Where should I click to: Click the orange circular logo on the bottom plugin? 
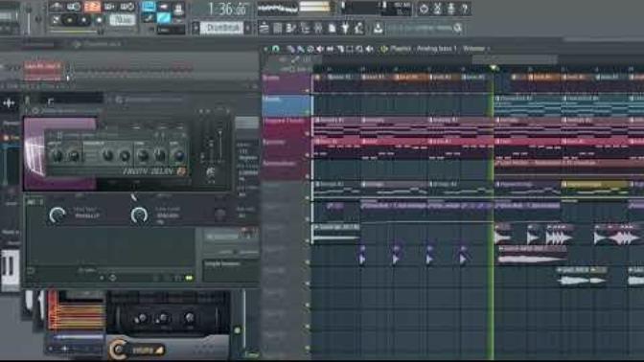click(118, 350)
